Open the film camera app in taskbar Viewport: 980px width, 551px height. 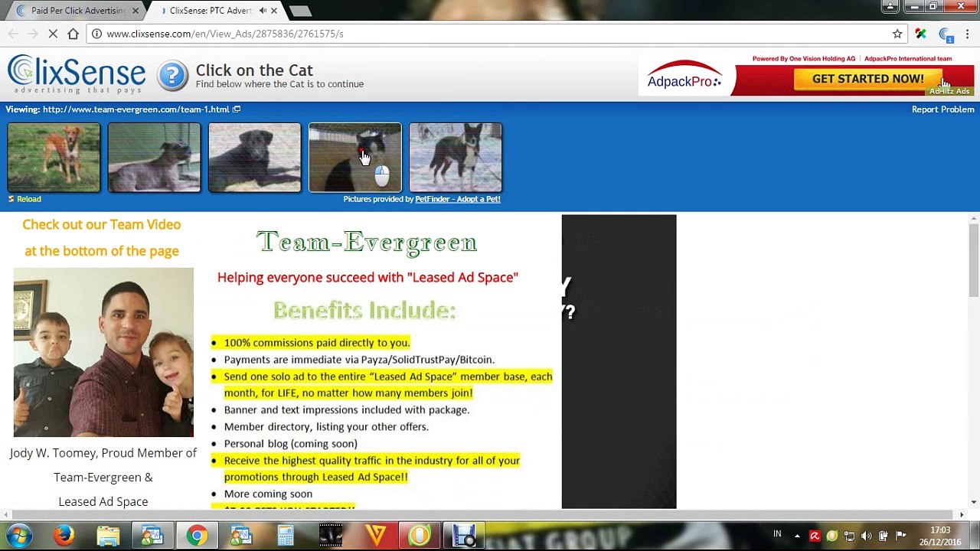click(x=463, y=536)
